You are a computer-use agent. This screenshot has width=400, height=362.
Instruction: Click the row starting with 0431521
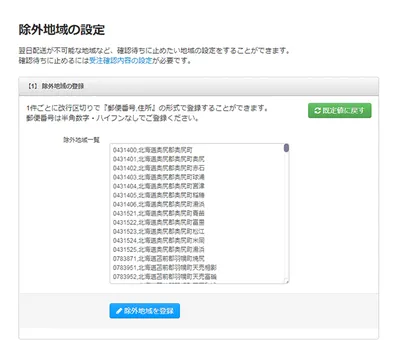pos(159,213)
